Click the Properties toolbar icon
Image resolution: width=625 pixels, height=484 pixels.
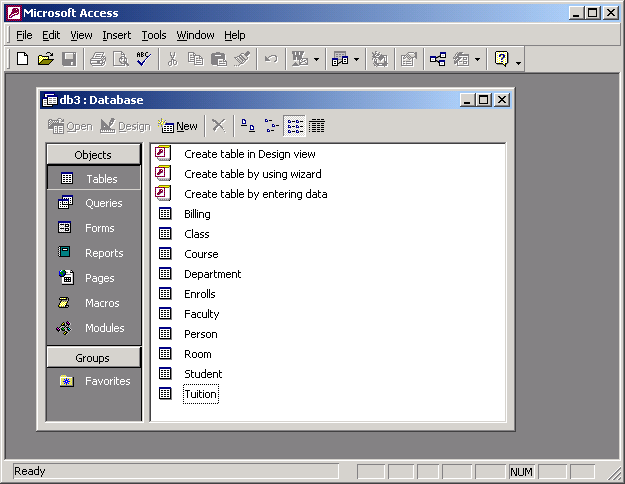click(408, 59)
